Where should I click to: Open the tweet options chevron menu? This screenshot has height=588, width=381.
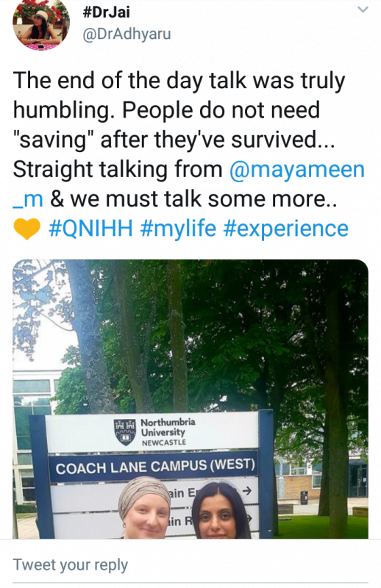click(x=363, y=10)
